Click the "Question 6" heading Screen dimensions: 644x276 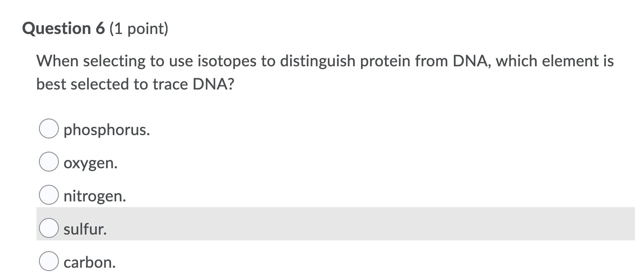64,29
